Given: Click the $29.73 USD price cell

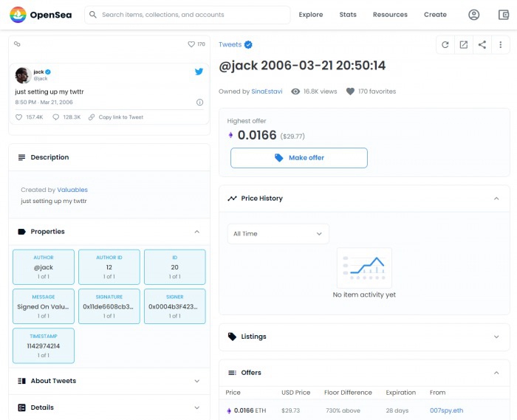Looking at the screenshot, I should [x=291, y=410].
